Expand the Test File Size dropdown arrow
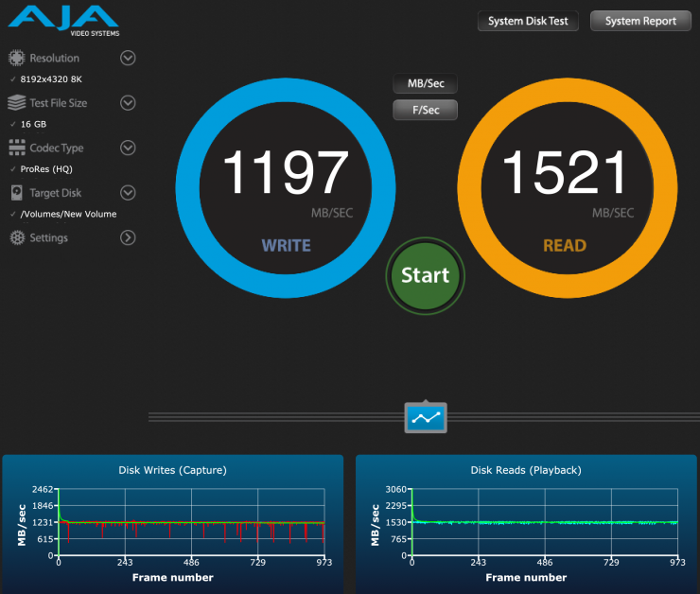Screen dimensions: 700x594 128,103
